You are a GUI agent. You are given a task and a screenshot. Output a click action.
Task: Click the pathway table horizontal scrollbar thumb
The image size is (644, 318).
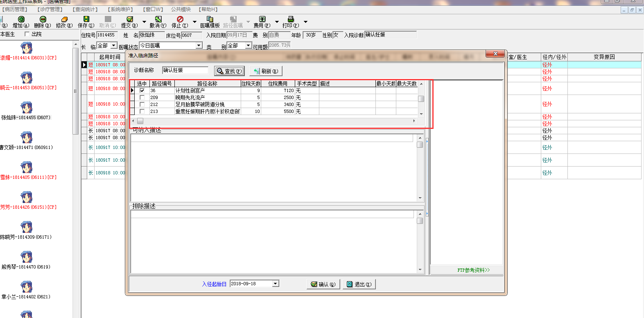tap(140, 121)
